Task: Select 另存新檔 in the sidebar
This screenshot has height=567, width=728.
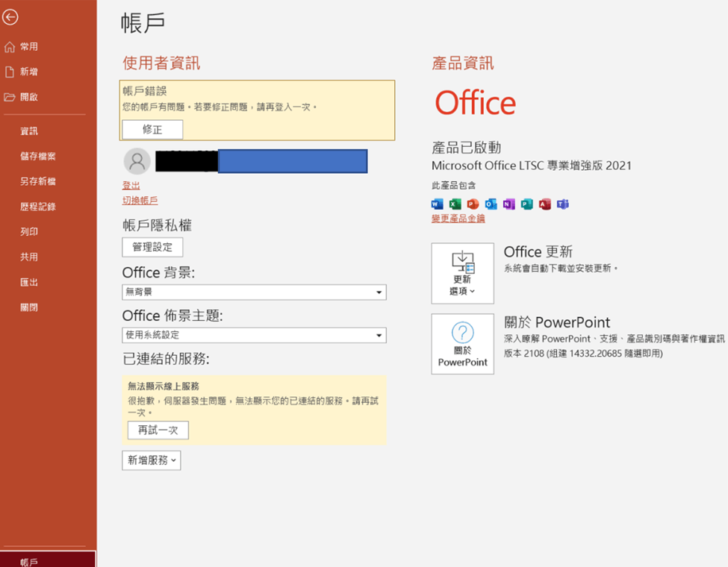Action: [x=38, y=181]
